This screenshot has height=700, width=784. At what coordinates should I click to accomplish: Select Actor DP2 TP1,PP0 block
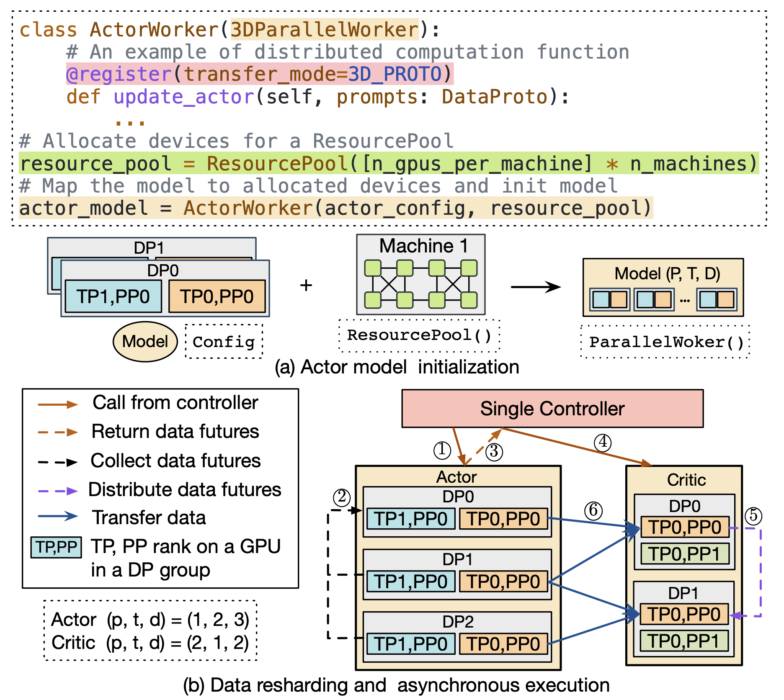click(411, 644)
